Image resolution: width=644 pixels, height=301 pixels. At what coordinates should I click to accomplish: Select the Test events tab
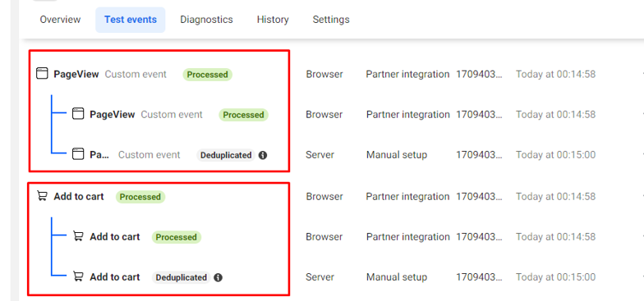tap(131, 20)
